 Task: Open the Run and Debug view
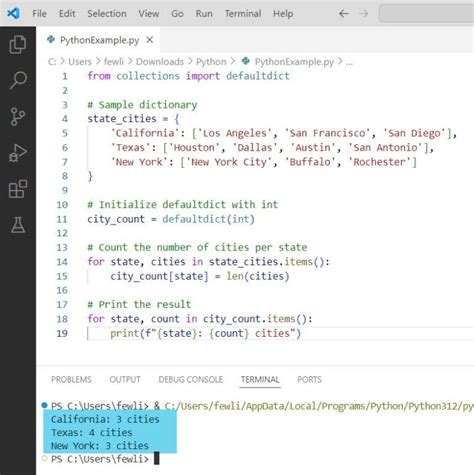pyautogui.click(x=18, y=153)
